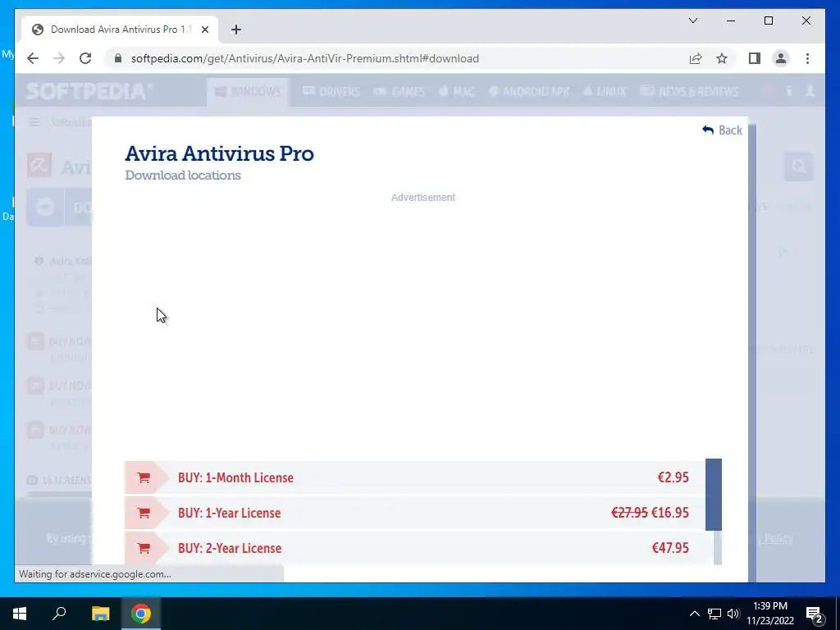Open File Explorer from the taskbar

(100, 614)
